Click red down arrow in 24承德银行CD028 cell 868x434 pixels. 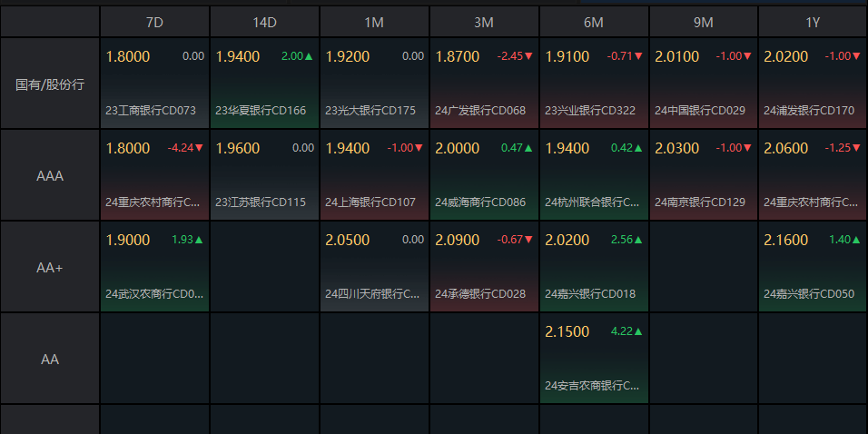(528, 240)
